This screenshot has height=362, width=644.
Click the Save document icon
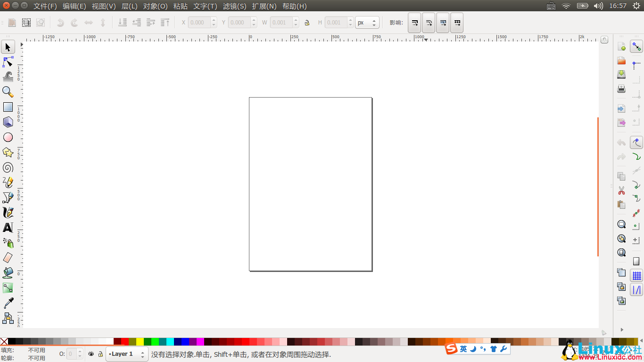click(x=621, y=74)
